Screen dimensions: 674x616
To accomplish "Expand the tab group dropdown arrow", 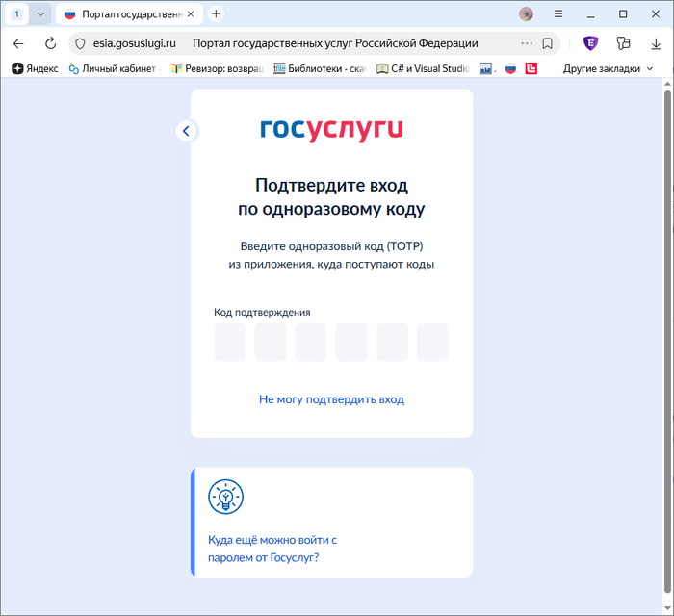I will (40, 13).
